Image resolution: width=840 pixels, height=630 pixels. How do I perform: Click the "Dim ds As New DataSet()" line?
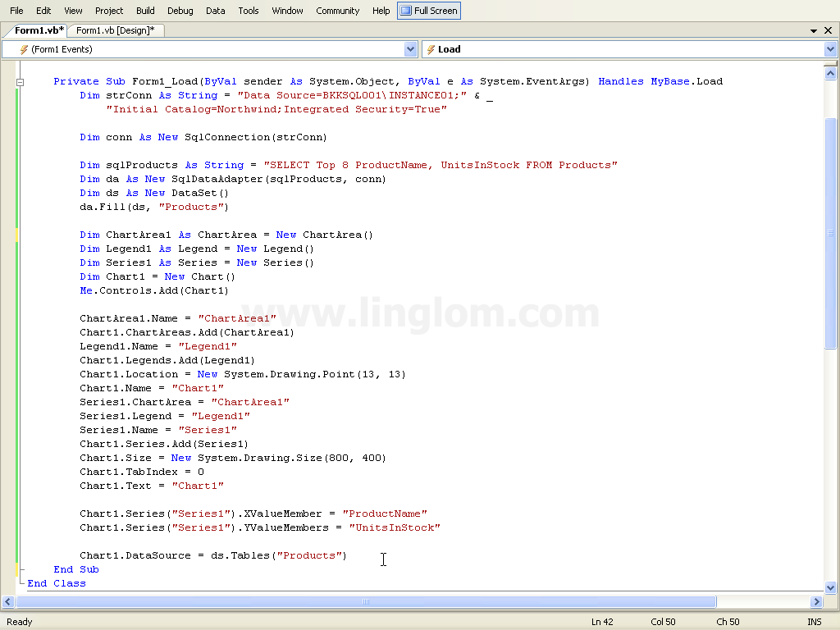[154, 193]
